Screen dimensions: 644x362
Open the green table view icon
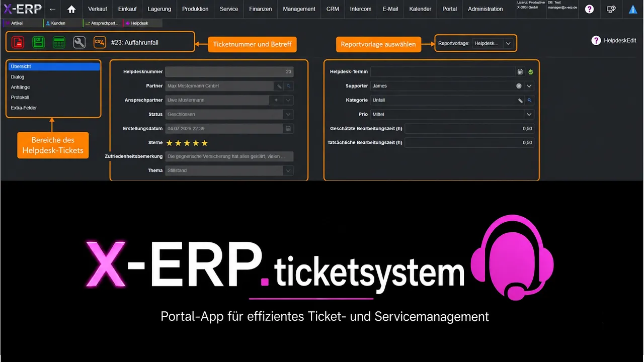59,43
